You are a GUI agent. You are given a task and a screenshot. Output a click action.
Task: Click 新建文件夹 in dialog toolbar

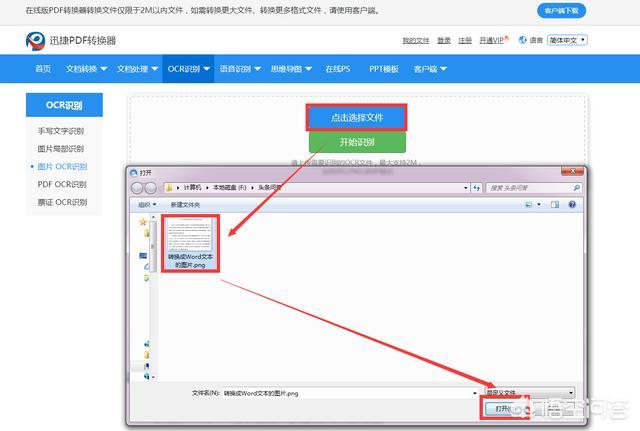[185, 204]
